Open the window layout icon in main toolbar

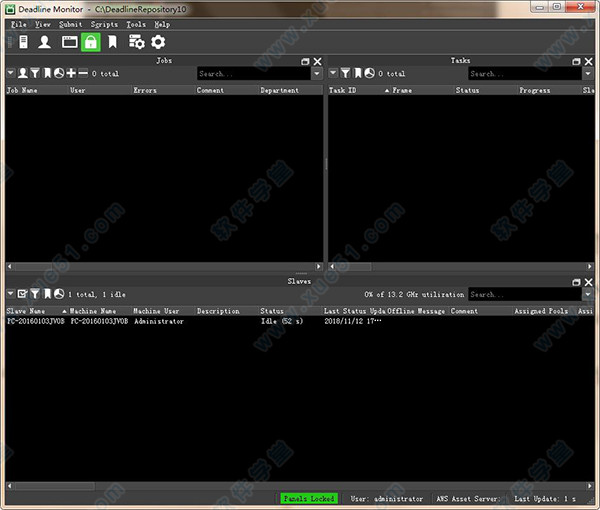pyautogui.click(x=70, y=42)
